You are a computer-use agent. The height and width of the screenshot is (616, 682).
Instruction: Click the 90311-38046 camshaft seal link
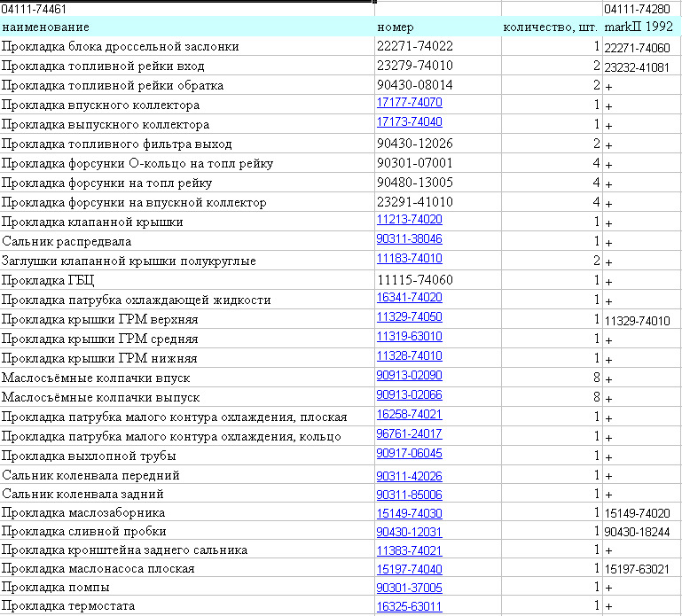409,239
